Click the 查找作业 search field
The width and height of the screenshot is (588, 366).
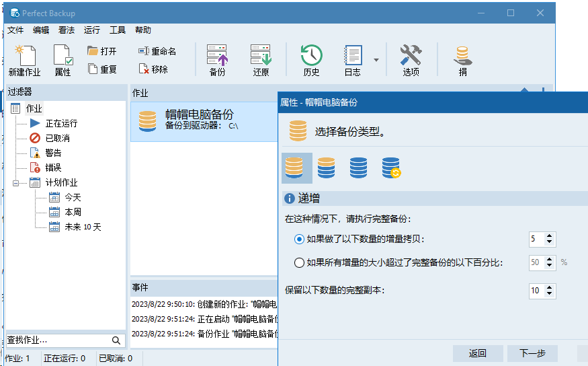click(57, 340)
